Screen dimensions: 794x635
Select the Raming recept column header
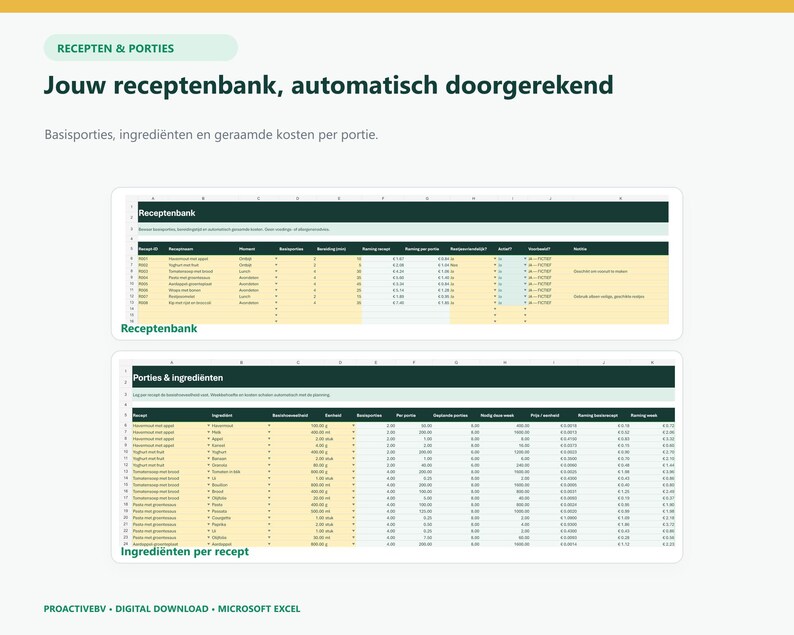point(376,249)
